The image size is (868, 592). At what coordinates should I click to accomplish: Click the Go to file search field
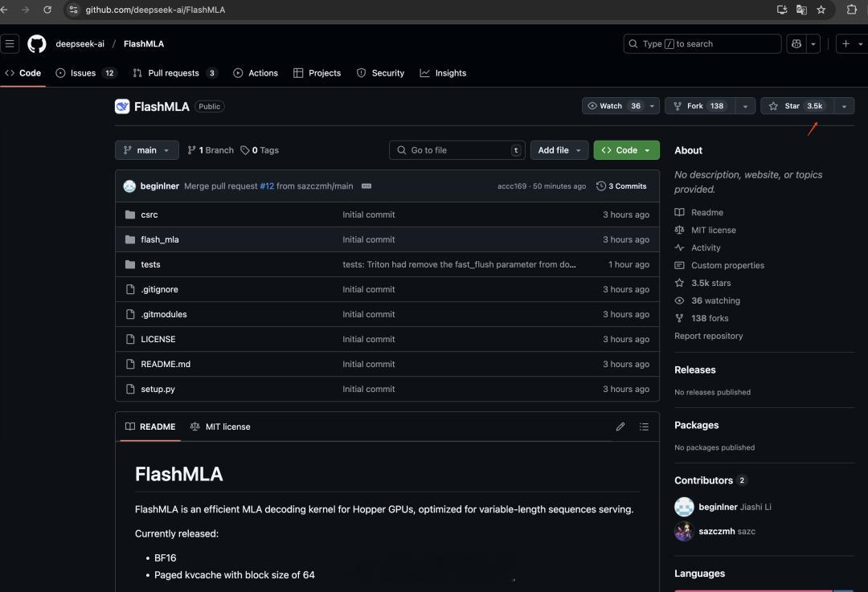coord(457,150)
